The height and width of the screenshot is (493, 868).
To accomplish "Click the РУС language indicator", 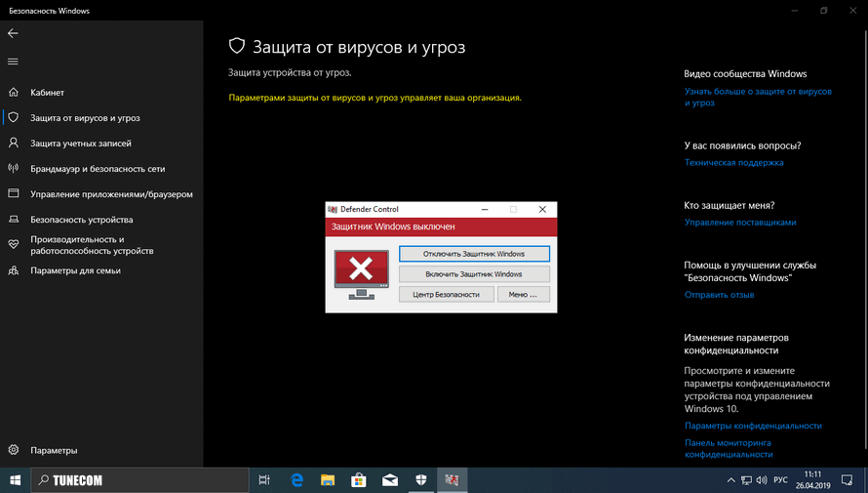I will [780, 480].
